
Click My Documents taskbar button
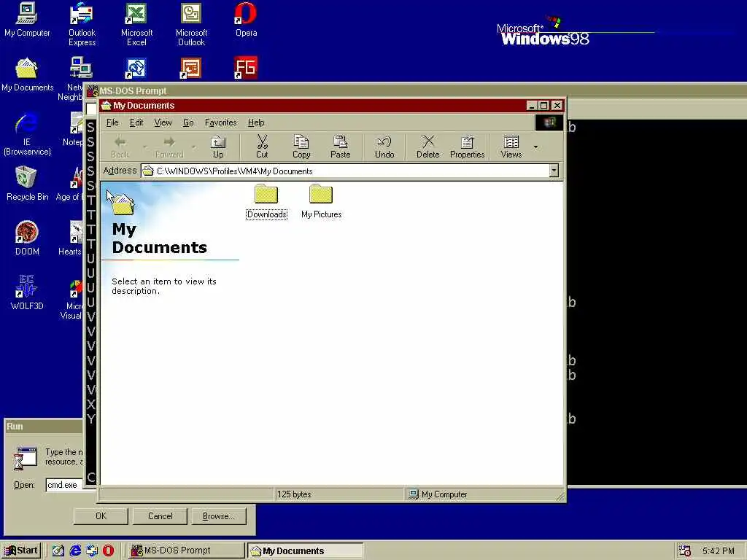(x=305, y=551)
